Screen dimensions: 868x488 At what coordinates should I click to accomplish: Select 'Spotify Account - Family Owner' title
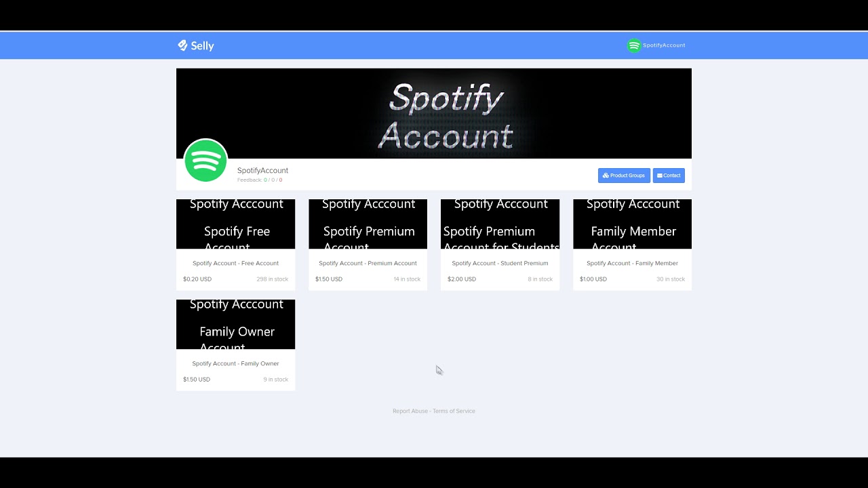point(235,363)
